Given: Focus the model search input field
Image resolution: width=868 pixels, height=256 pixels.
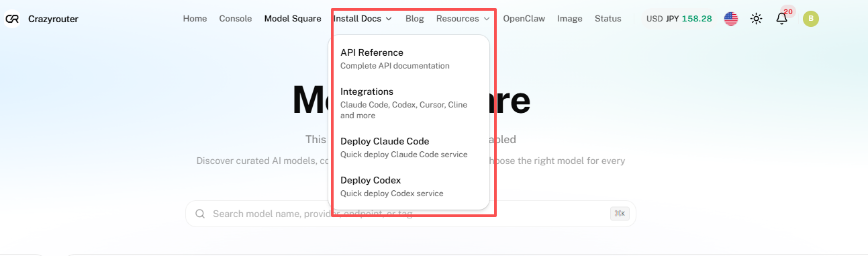Looking at the screenshot, I should pos(410,214).
